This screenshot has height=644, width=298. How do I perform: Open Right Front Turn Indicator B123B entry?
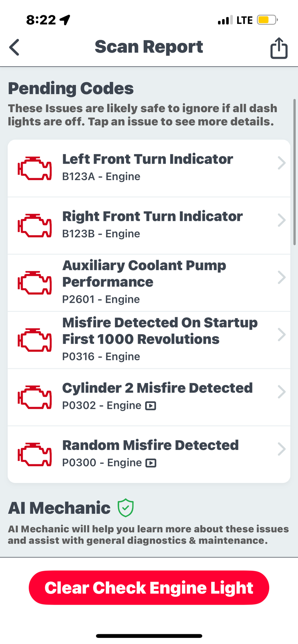point(152,225)
